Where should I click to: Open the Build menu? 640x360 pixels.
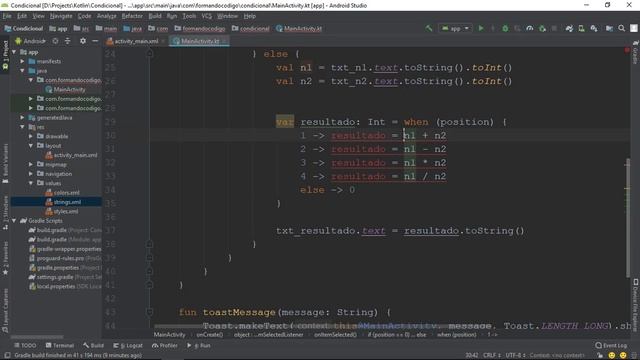tap(155, 16)
